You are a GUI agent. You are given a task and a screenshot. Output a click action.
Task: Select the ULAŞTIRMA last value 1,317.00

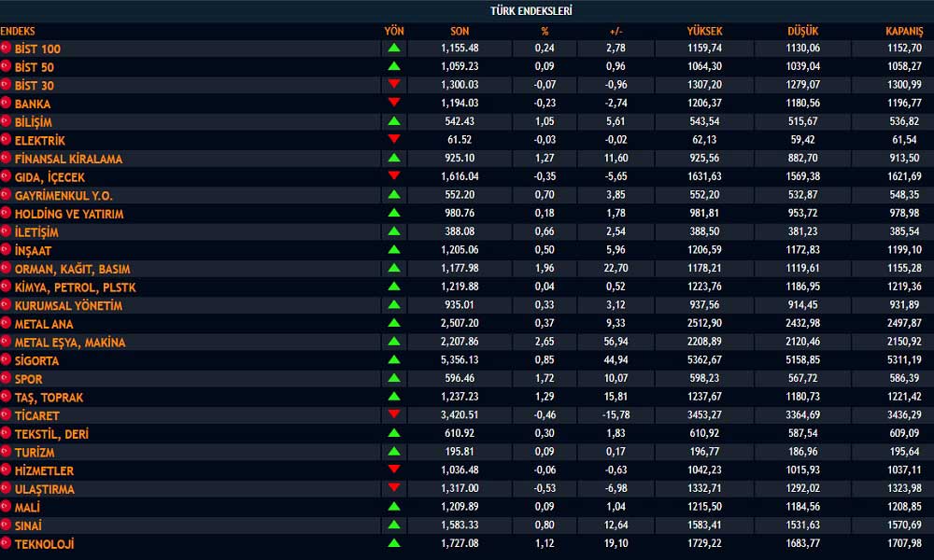[460, 487]
